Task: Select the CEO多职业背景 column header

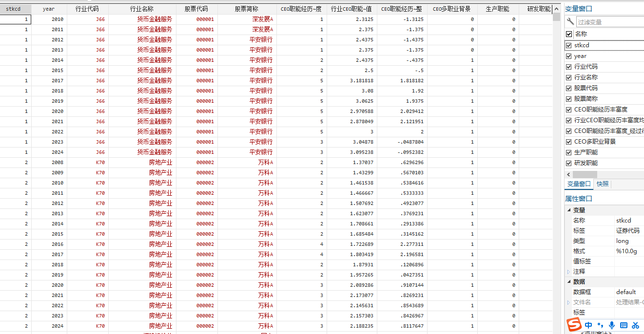Action: pyautogui.click(x=452, y=9)
